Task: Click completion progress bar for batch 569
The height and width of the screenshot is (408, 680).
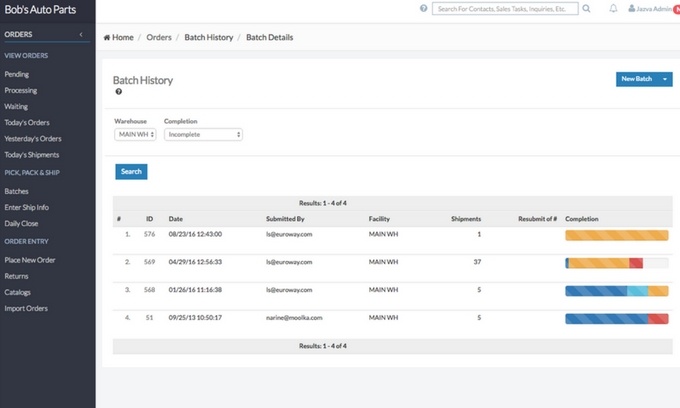Action: click(617, 263)
